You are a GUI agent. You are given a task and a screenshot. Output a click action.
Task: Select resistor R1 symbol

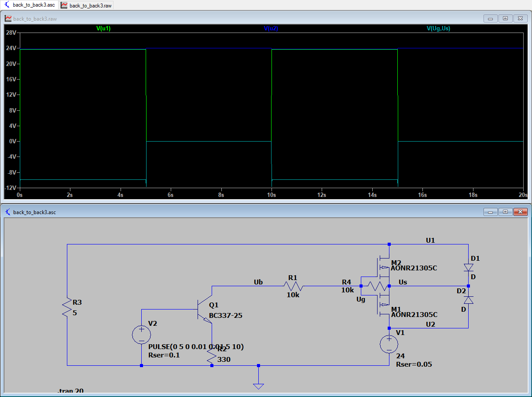[293, 286]
